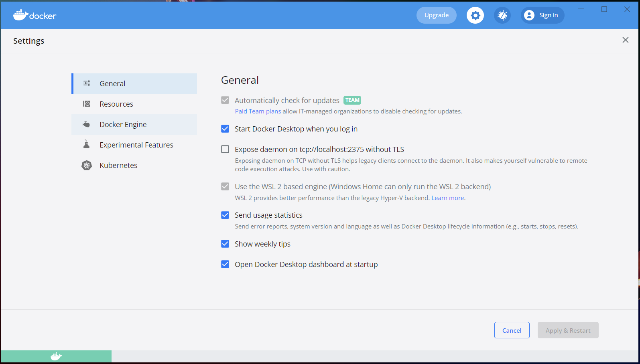
Task: Click the Send usage statistics description text
Action: [x=406, y=226]
